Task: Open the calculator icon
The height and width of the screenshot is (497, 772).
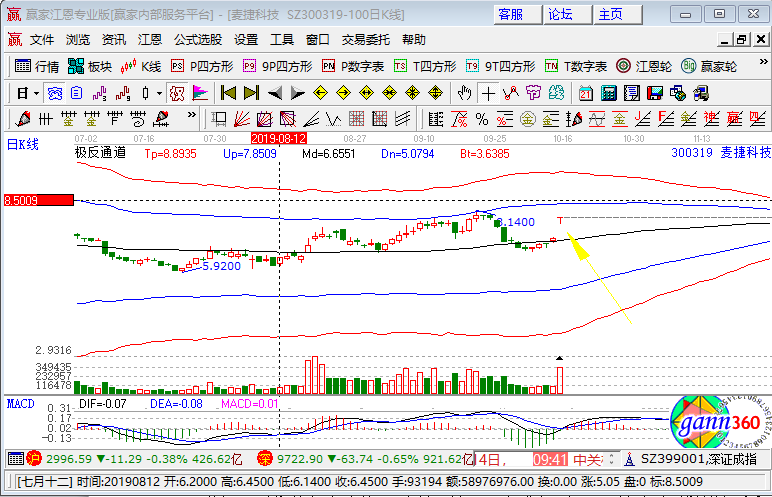Action: [x=609, y=93]
